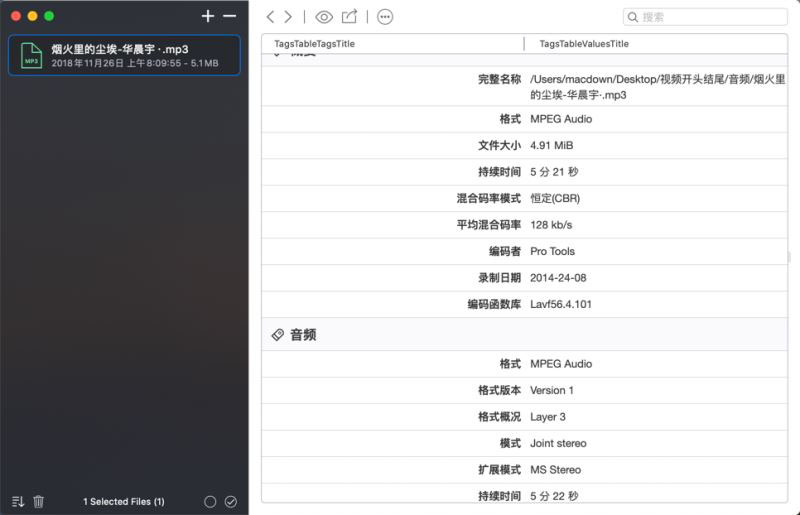Click the 平均混合码率 label
The height and width of the screenshot is (515, 800).
[488, 225]
